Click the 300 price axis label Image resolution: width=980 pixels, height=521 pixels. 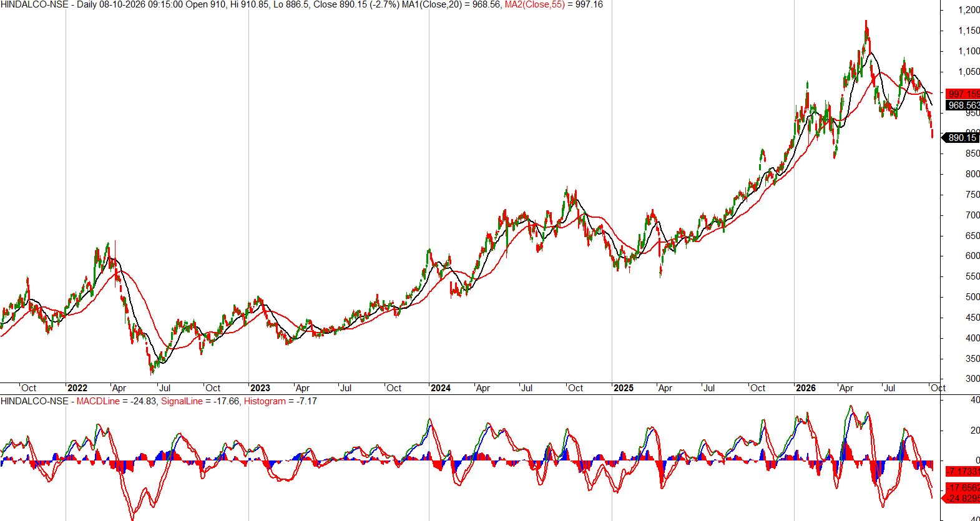(973, 379)
